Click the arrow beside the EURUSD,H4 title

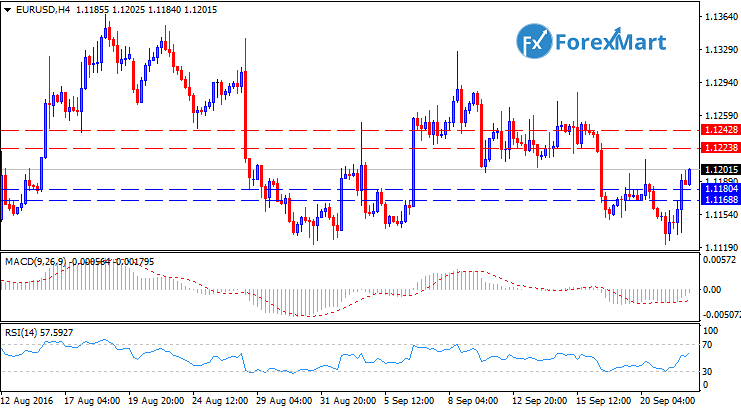(x=6, y=9)
